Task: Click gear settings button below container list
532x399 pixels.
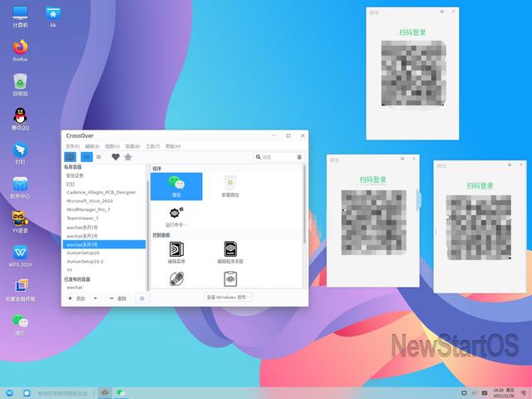Action: 142,298
